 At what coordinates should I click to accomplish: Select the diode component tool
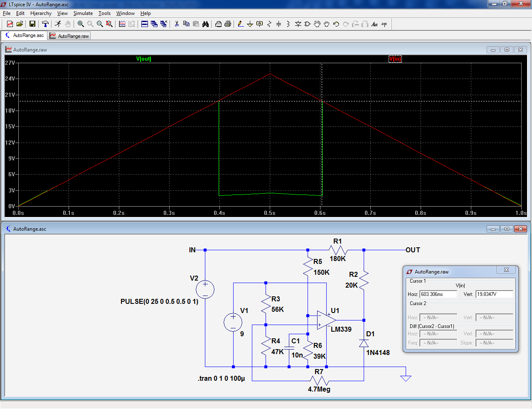298,24
